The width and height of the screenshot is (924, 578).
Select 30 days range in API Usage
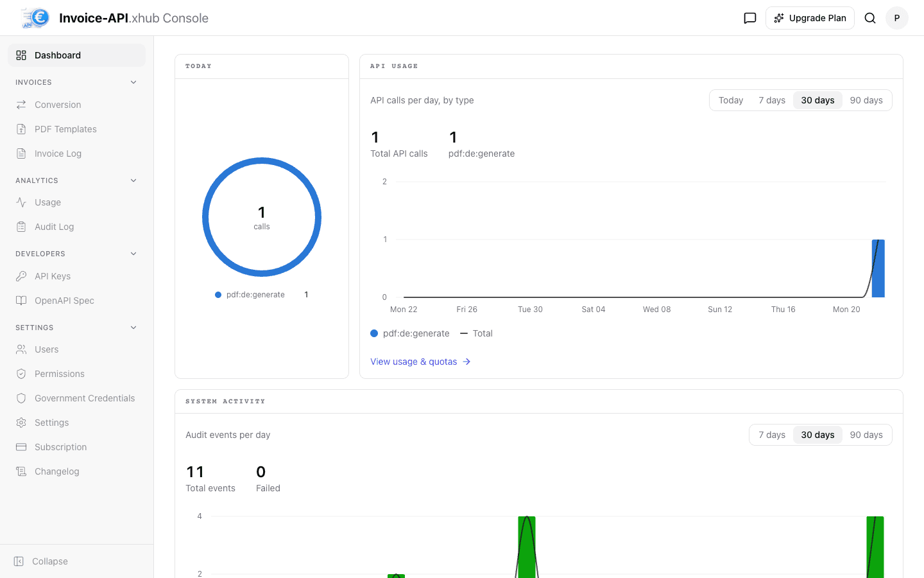817,100
